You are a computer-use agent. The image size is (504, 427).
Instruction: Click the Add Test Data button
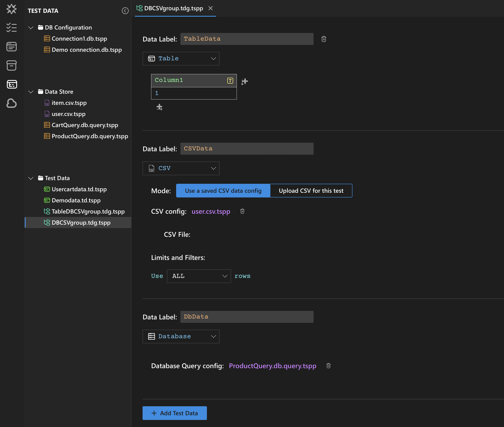[x=174, y=413]
